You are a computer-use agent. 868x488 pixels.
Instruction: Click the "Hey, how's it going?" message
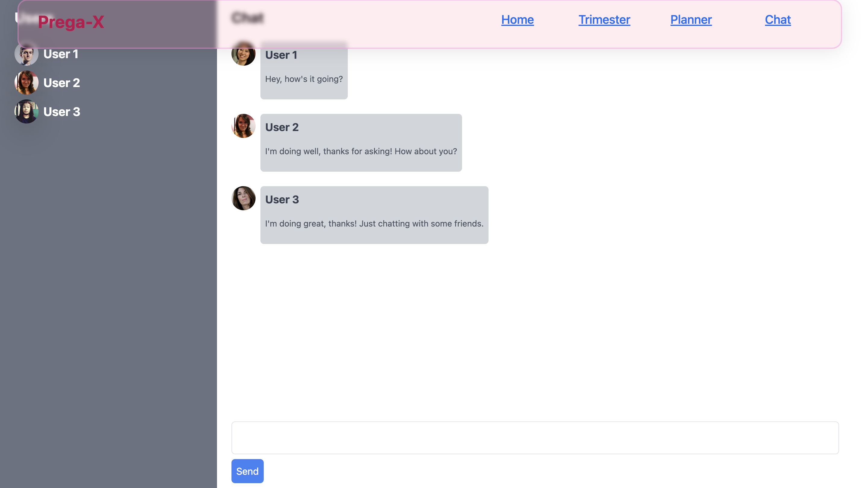(303, 79)
